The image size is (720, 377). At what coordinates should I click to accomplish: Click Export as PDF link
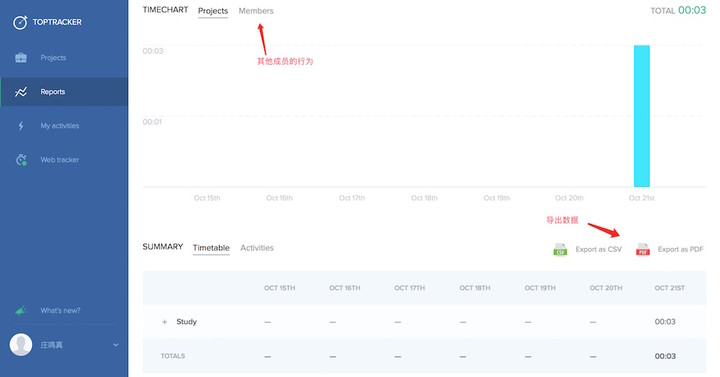pos(681,249)
